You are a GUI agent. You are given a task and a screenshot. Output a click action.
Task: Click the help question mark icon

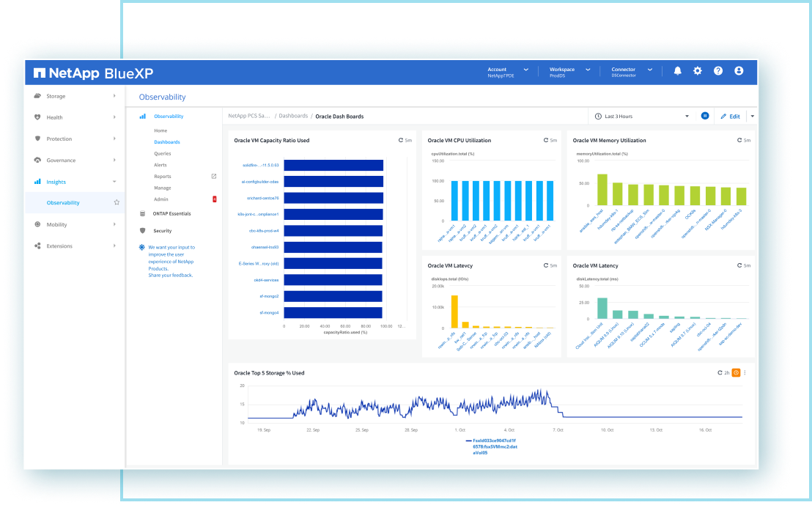718,71
